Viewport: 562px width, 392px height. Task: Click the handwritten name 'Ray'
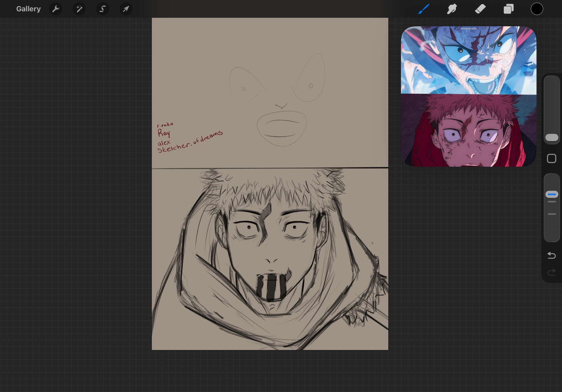(x=164, y=133)
